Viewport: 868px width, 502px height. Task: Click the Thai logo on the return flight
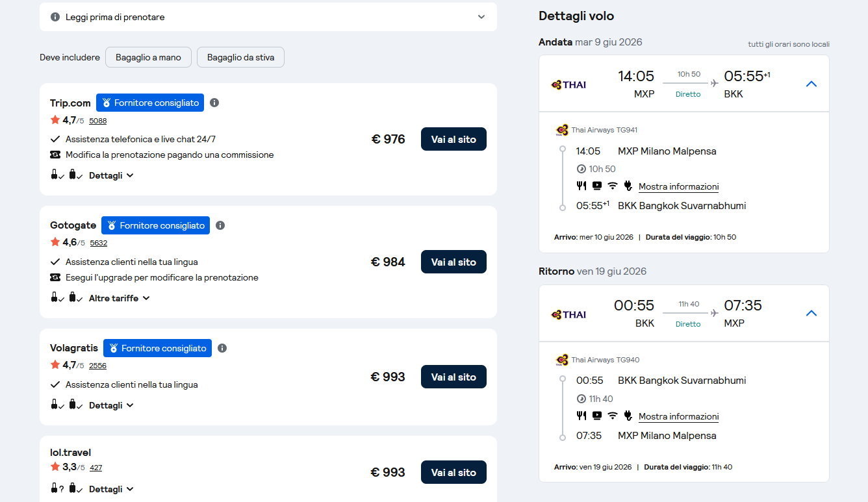click(568, 314)
